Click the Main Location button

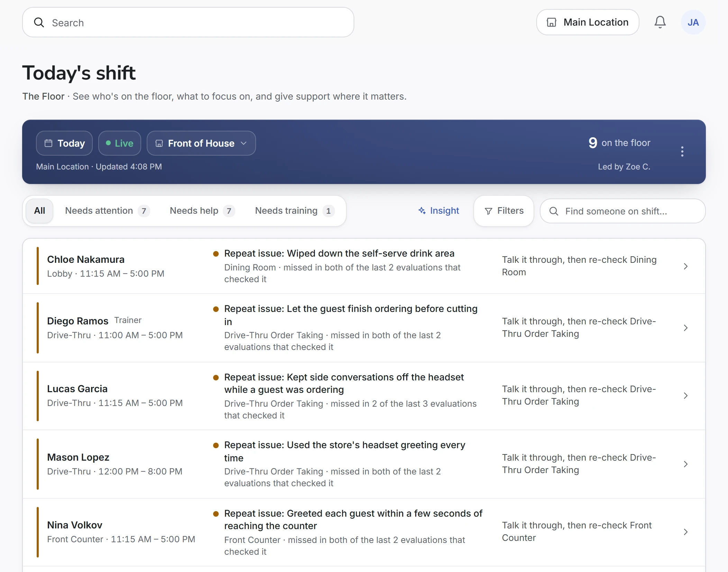[588, 22]
